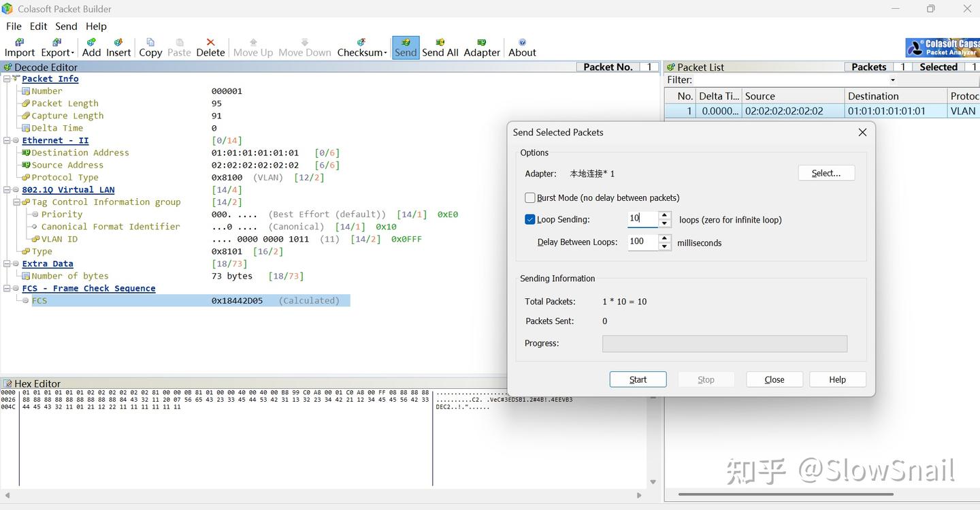The height and width of the screenshot is (510, 980).
Task: Click the Delay Between Loops input field
Action: (643, 242)
